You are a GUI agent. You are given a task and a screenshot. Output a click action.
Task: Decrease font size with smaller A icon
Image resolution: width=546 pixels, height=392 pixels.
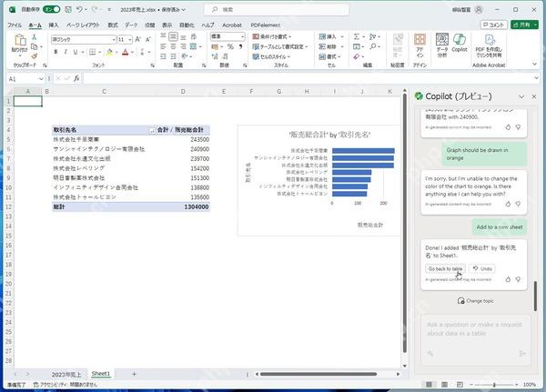148,39
